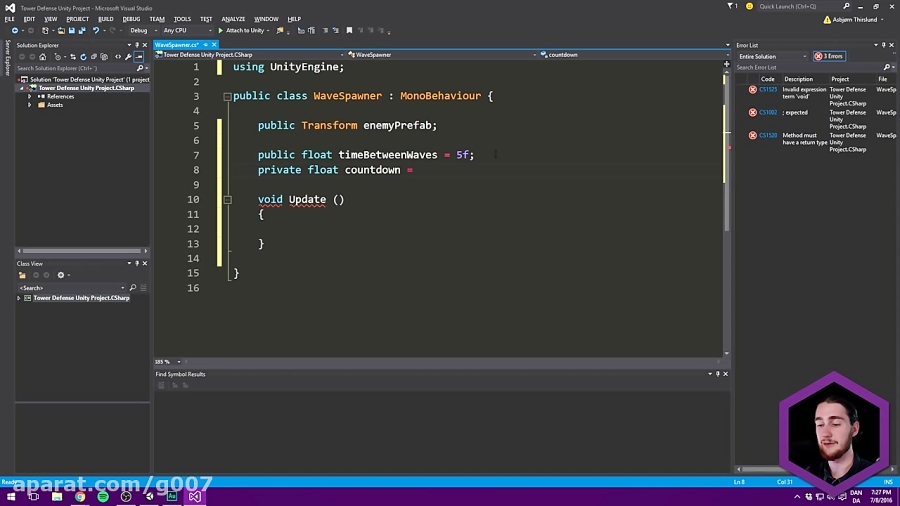Click the notifications flag icon in title bar
The height and width of the screenshot is (506, 900).
[x=730, y=6]
